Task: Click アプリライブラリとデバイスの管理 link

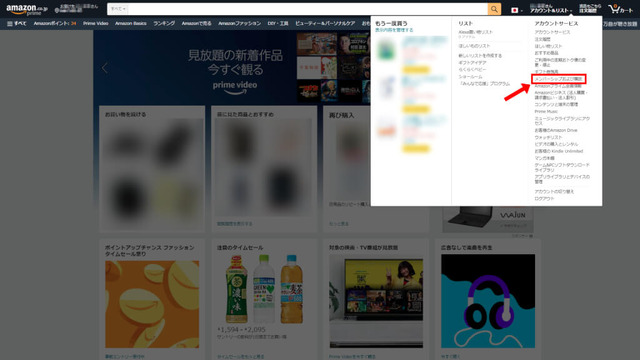Action: pos(562,179)
